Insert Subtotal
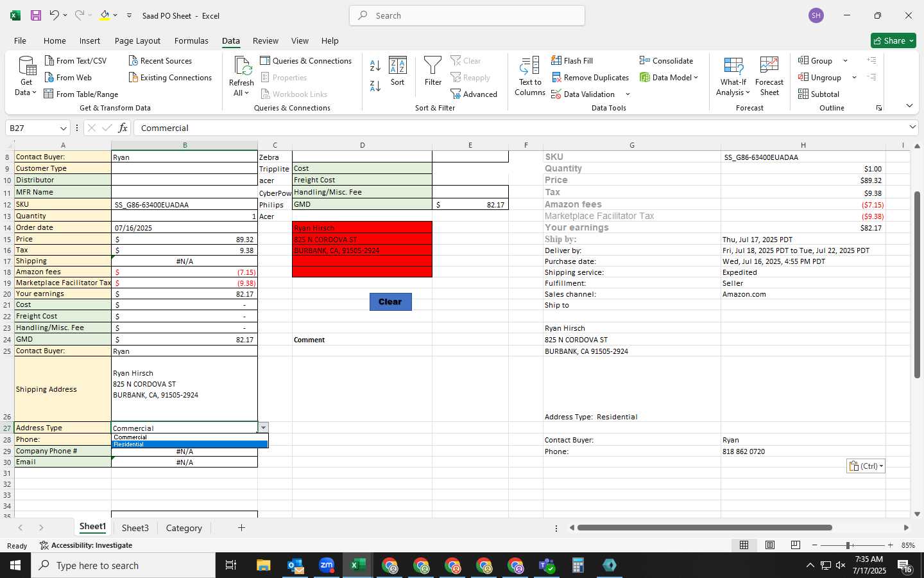Screen dimensions: 924x578 [819, 94]
